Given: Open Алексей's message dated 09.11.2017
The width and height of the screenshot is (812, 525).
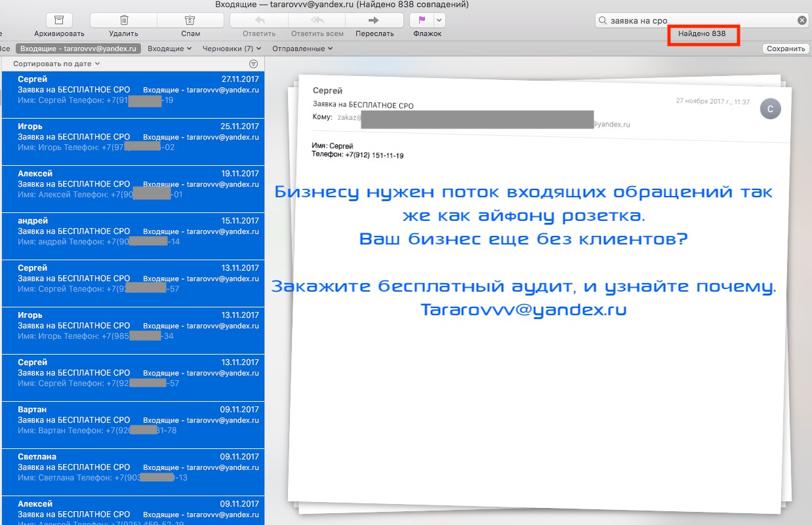Looking at the screenshot, I should coord(133,511).
